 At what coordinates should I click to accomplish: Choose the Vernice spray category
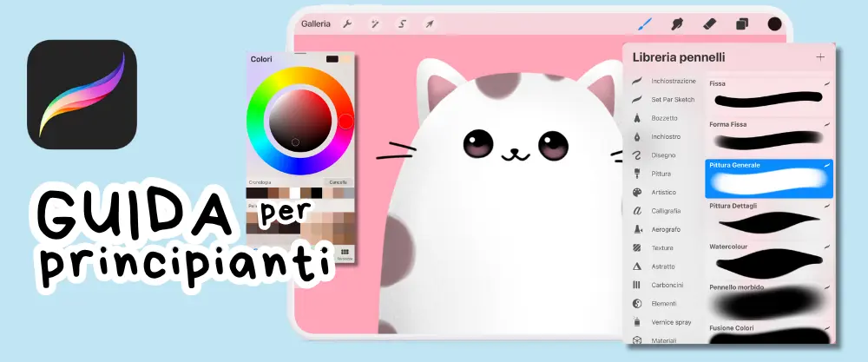(661, 322)
